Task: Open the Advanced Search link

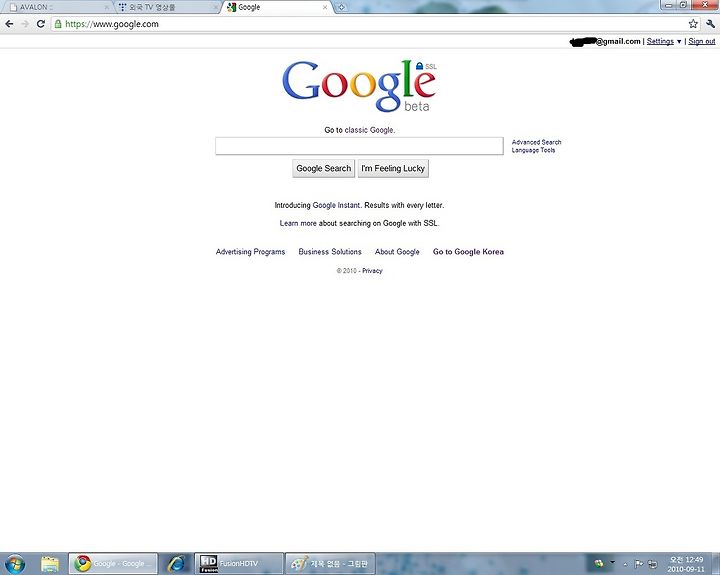Action: click(x=536, y=142)
